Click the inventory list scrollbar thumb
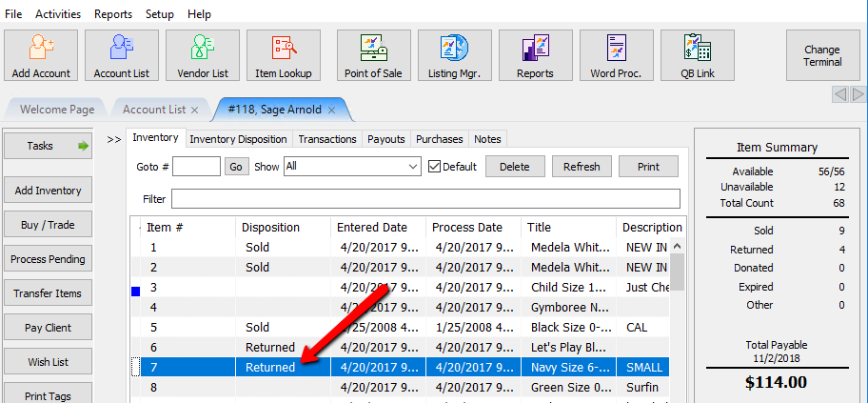Screen dimensions: 868x403 [678, 272]
